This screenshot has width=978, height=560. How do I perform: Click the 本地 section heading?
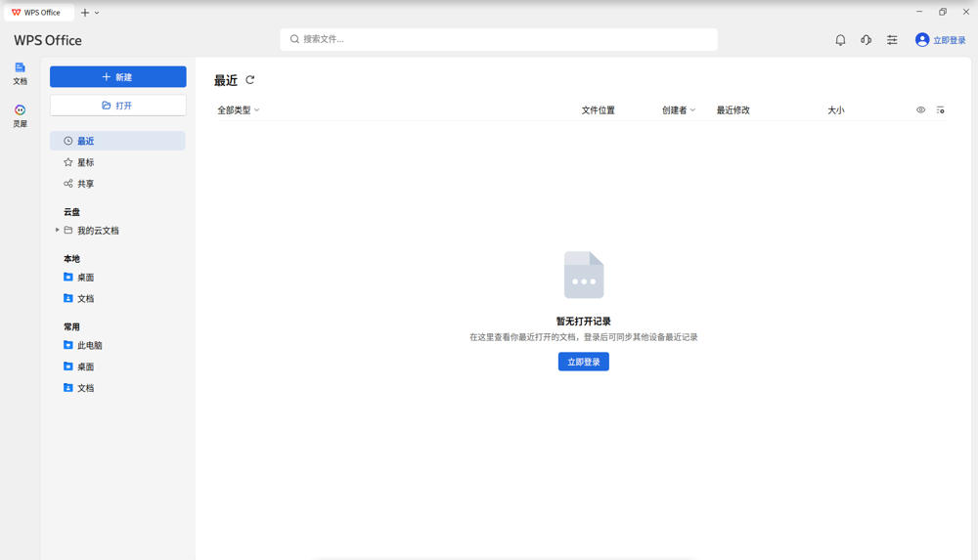[71, 259]
